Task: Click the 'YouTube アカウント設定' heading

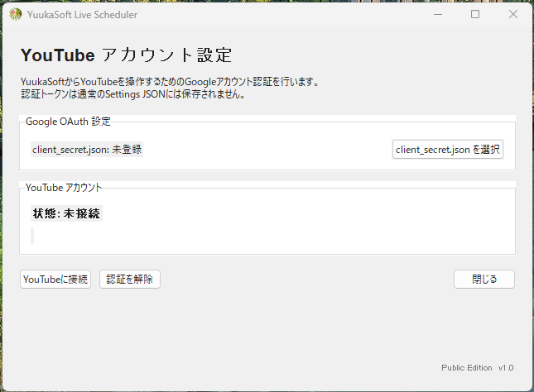Action: pos(127,55)
